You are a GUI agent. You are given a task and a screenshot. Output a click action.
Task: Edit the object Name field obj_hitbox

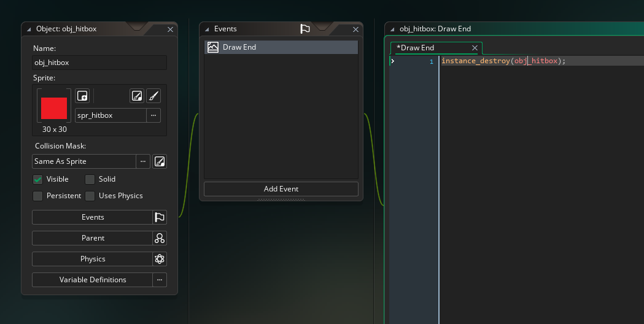[99, 63]
